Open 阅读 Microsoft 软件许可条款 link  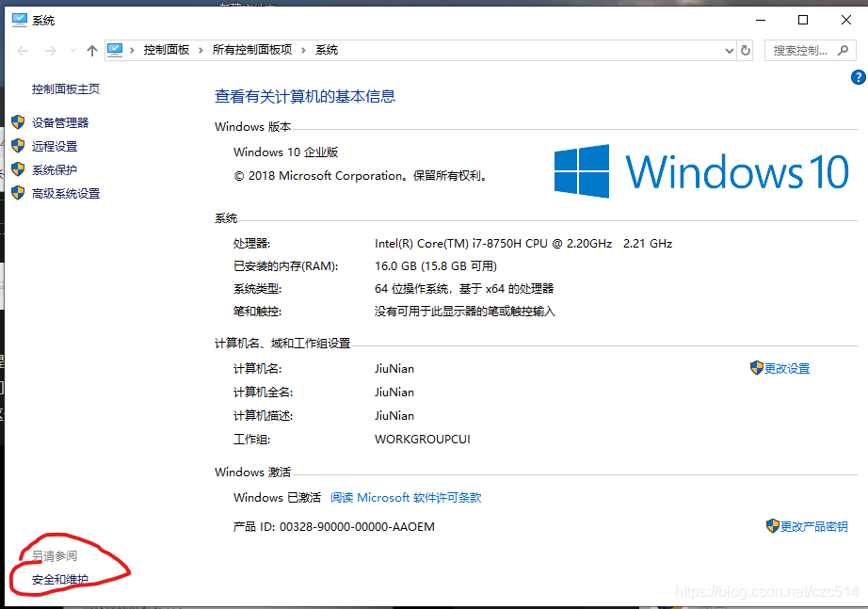click(406, 498)
